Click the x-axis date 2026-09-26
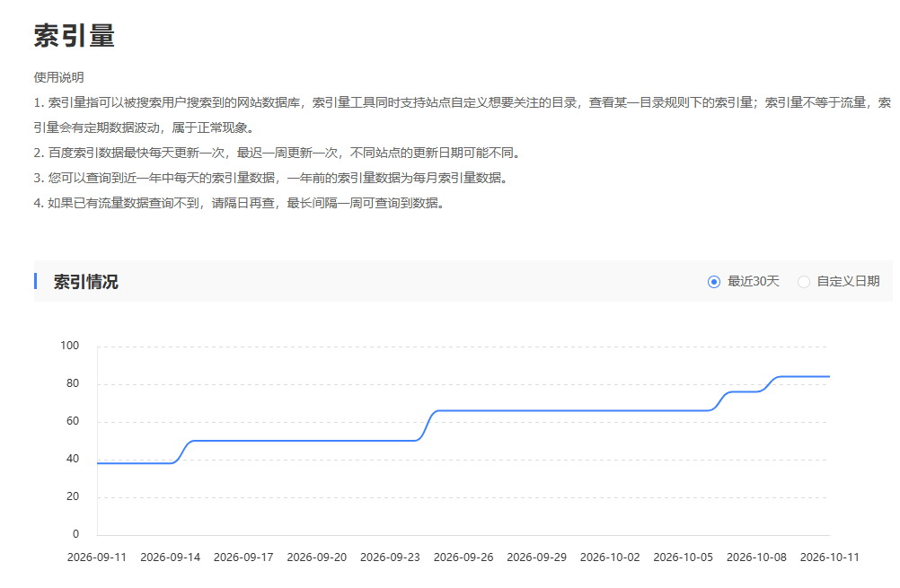The image size is (900, 588). point(463,557)
